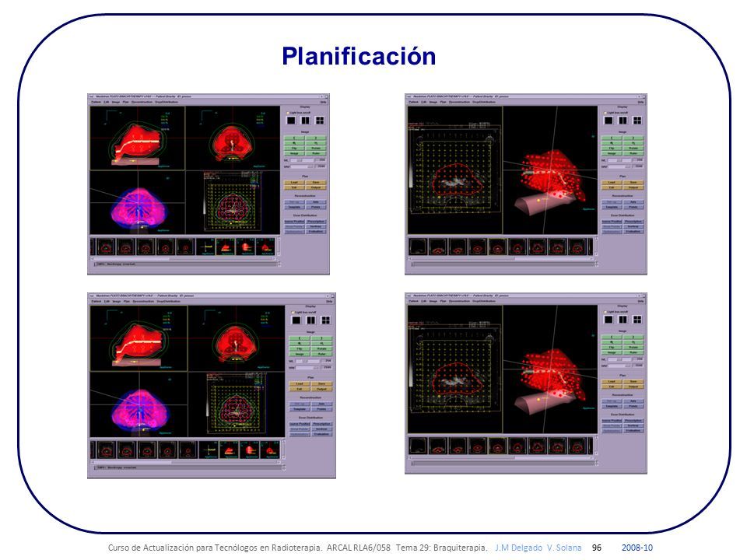Select two-pane layout icon in lower-right PLATO window
The height and width of the screenshot is (560, 747).
(622, 320)
